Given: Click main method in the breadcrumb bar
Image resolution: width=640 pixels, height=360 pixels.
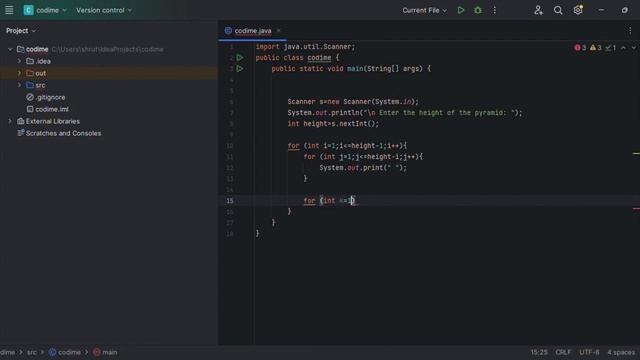Looking at the screenshot, I should coord(105,352).
